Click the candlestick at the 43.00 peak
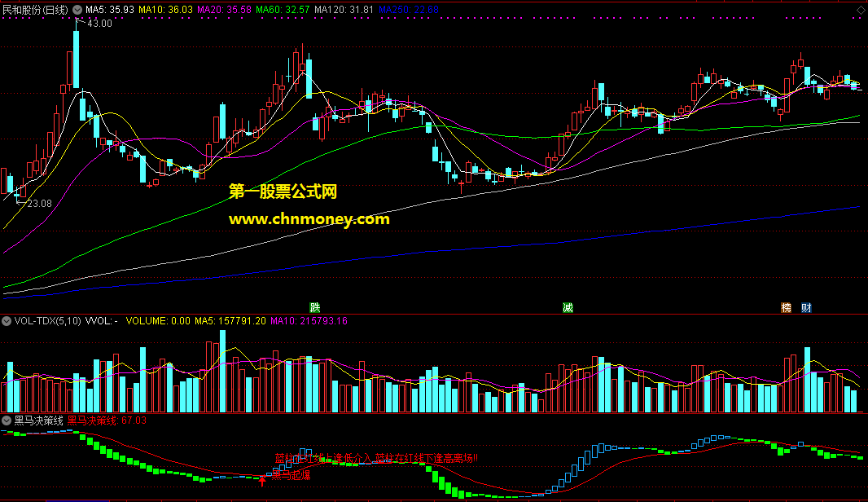 click(77, 58)
